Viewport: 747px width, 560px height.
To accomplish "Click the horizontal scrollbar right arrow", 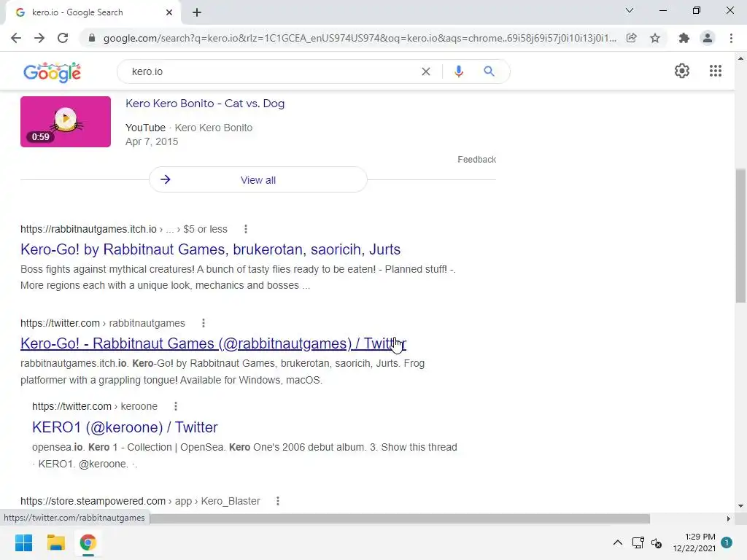I will (x=729, y=518).
